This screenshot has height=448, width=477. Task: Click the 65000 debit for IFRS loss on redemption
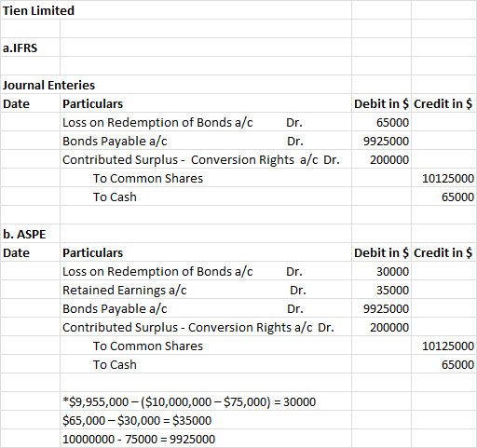[x=381, y=122]
